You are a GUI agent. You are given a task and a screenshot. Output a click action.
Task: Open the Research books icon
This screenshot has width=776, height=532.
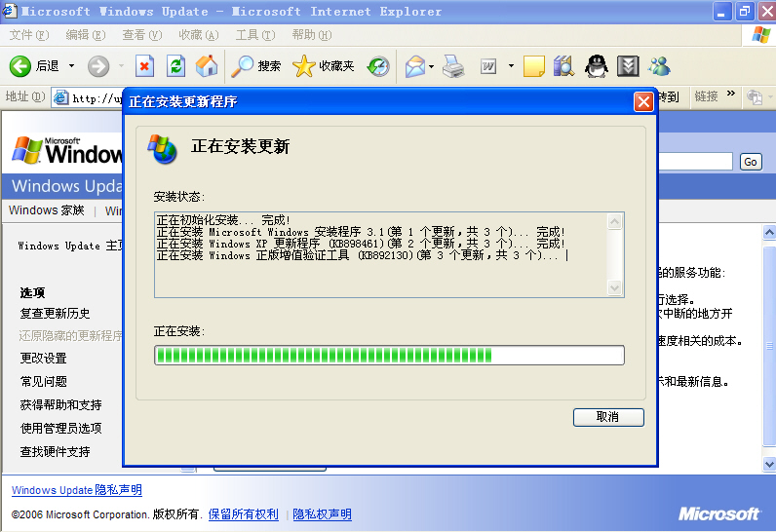click(x=563, y=65)
